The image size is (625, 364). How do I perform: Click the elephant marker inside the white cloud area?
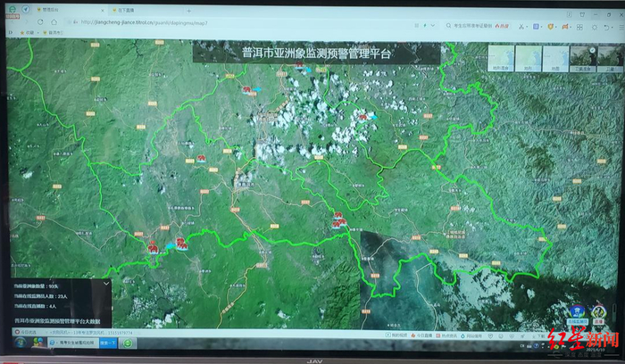point(362,117)
